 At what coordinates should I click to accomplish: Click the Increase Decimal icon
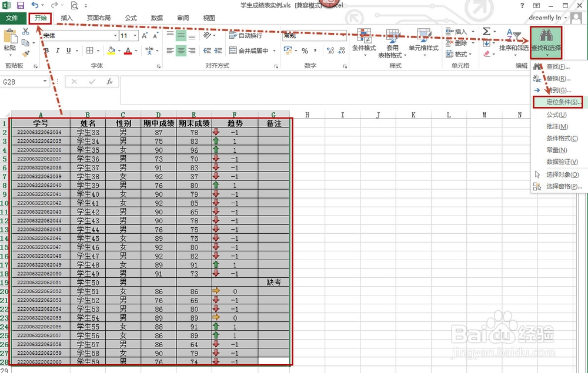(330, 51)
